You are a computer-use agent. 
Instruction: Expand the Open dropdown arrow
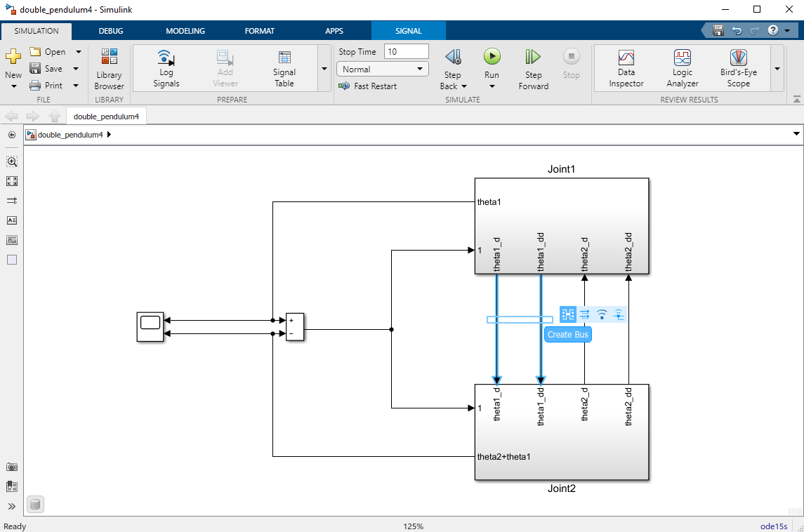click(x=79, y=52)
